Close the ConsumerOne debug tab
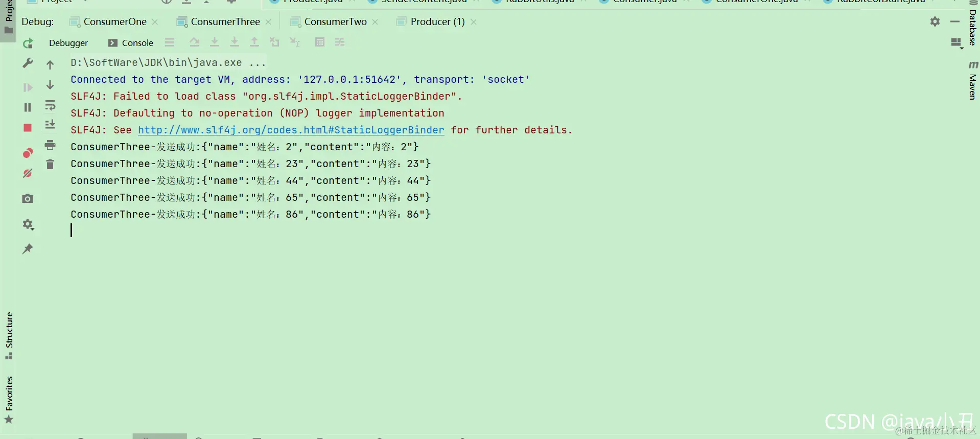The height and width of the screenshot is (439, 980). 155,22
